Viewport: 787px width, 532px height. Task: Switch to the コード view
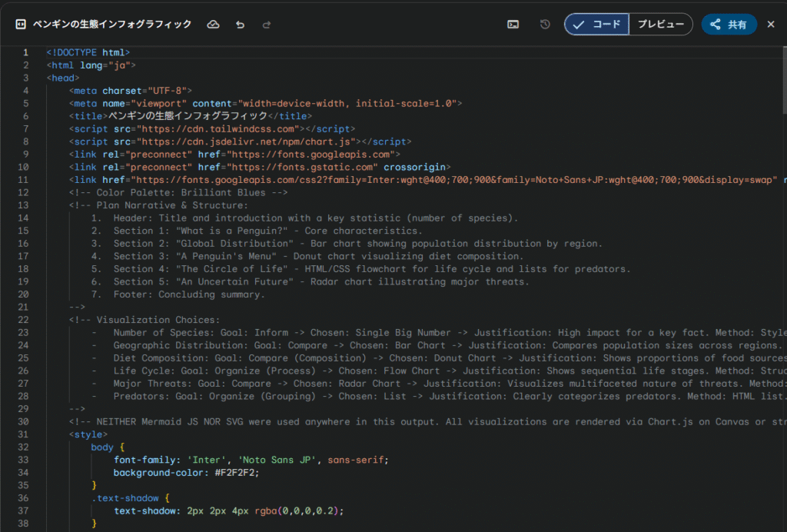(x=597, y=25)
